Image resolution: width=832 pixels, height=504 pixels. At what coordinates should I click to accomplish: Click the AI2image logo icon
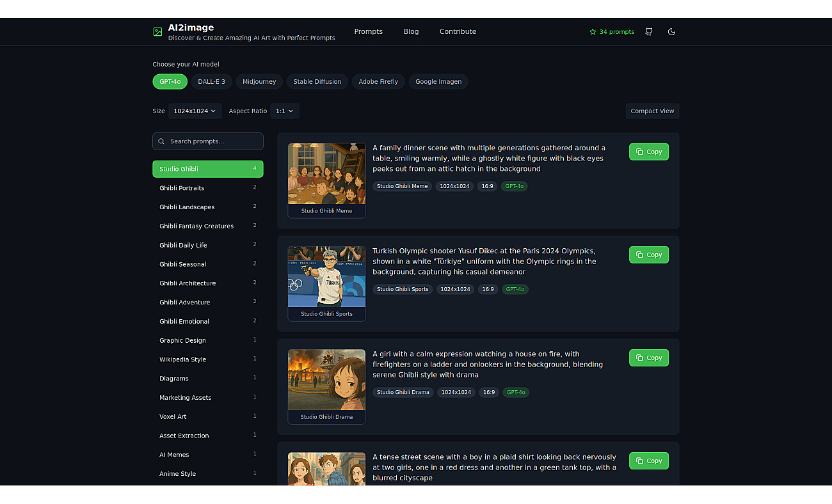[157, 32]
